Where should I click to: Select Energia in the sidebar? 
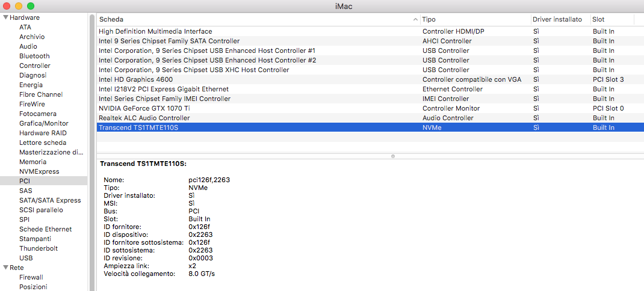click(31, 85)
